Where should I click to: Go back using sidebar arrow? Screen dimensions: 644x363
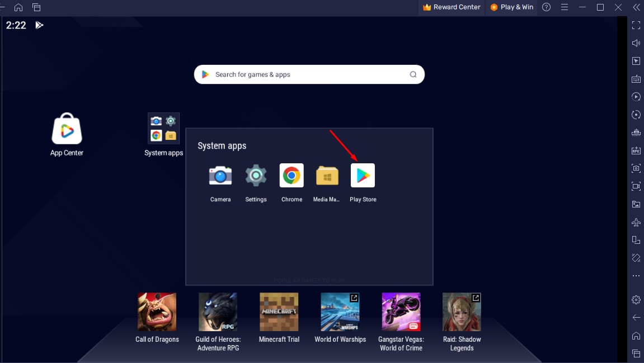pos(636,318)
